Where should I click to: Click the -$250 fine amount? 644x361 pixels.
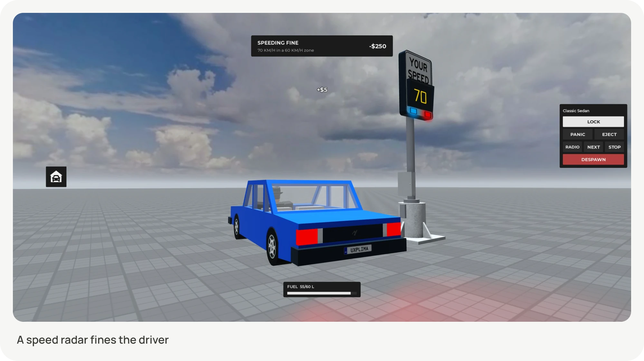click(377, 46)
